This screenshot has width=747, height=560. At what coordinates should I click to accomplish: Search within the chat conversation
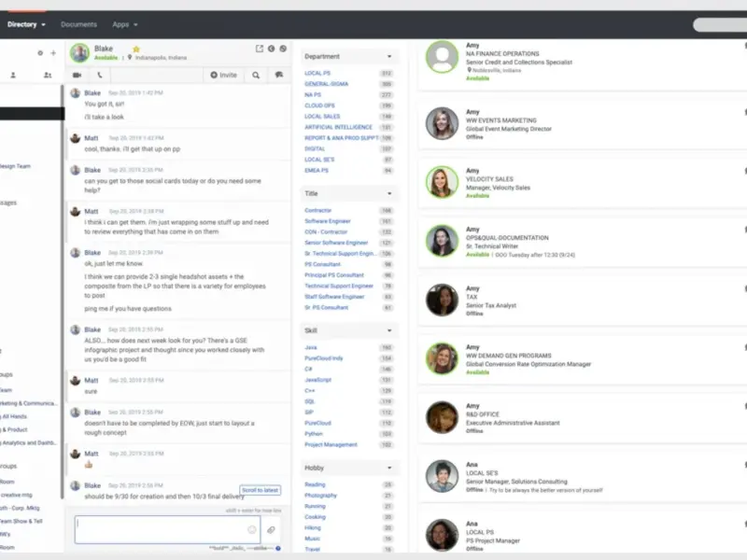coord(256,76)
